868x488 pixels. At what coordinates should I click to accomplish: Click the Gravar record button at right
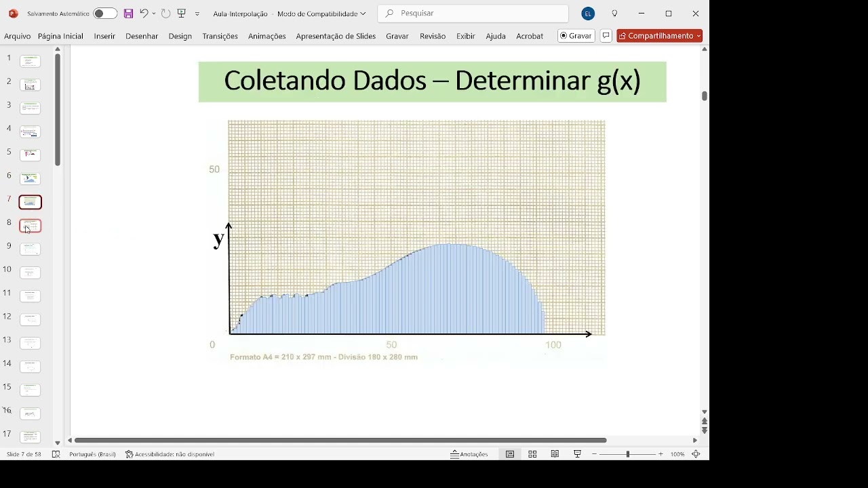point(576,36)
